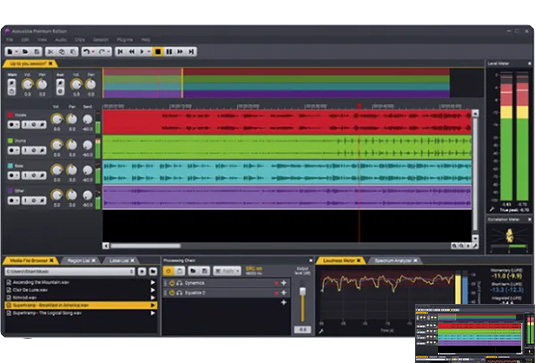Load a chain preset with the folder icon

coord(193,271)
